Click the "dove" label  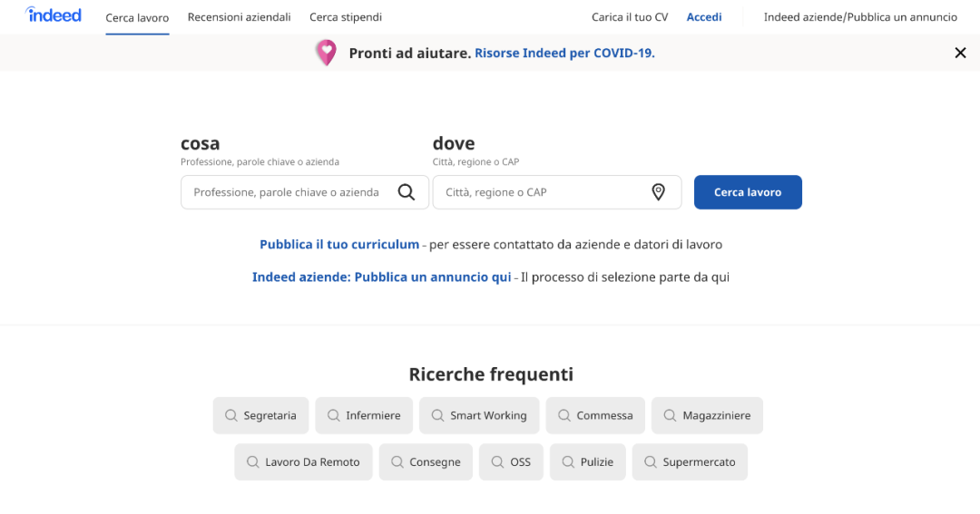(x=454, y=143)
